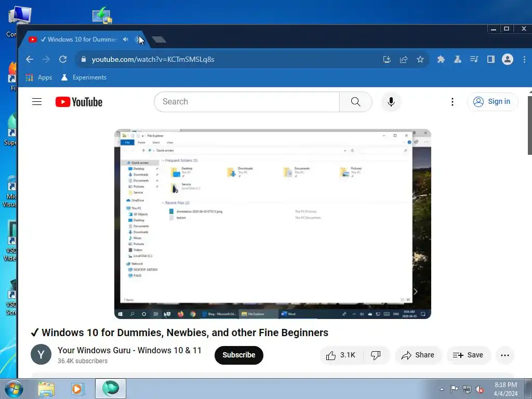Click the muted volume tray icon
Viewport: 532px width, 399px height.
tap(480, 390)
